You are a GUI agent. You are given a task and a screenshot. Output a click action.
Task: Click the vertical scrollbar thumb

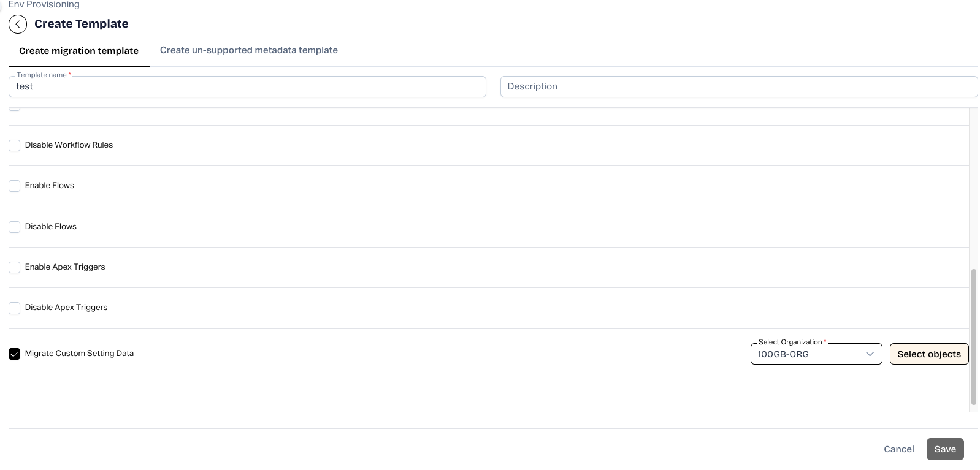973,337
